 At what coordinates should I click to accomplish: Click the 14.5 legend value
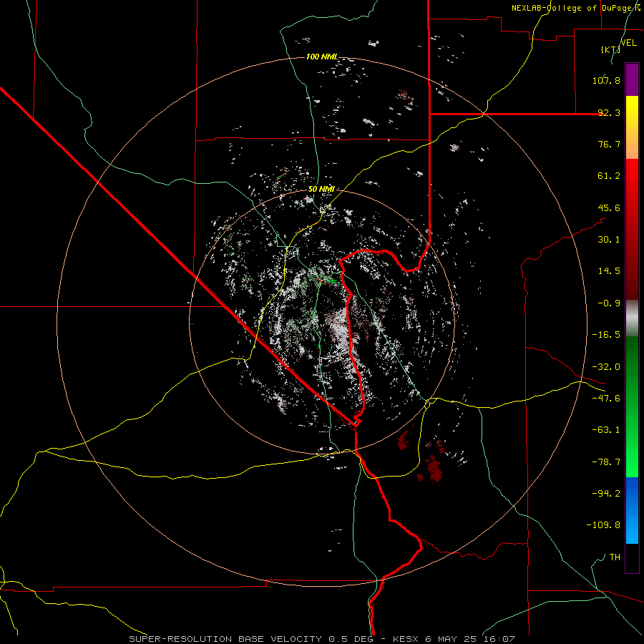(609, 271)
